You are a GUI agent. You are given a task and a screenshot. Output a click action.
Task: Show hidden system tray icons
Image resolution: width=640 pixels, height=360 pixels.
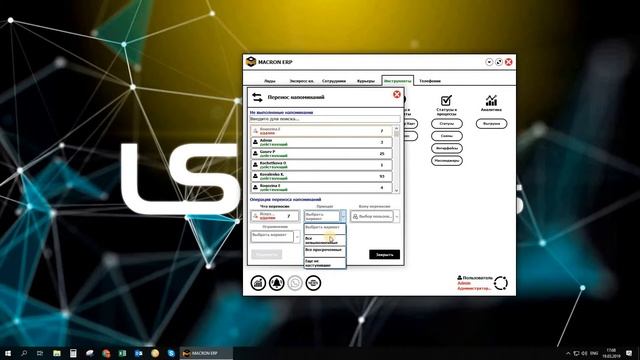tap(568, 353)
